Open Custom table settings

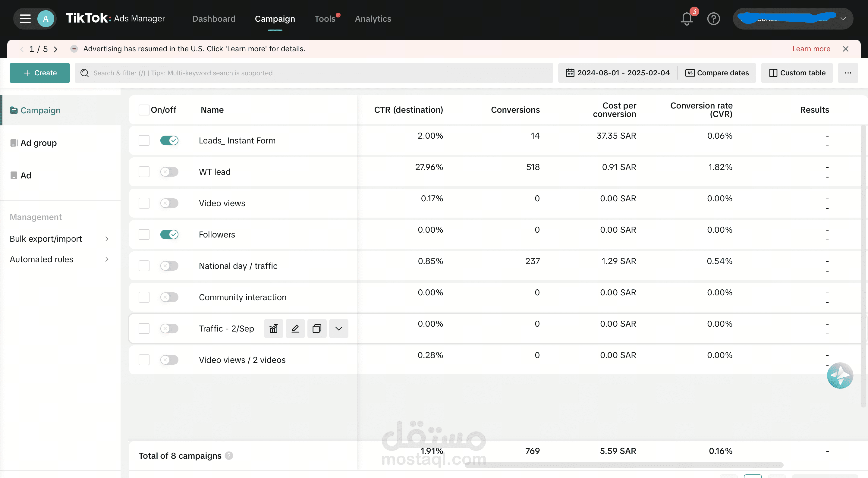pos(797,73)
